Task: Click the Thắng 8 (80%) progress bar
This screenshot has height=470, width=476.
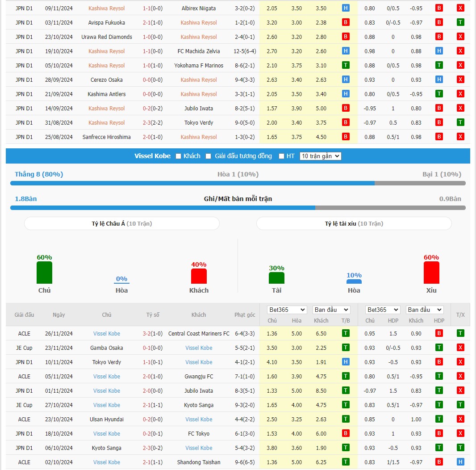Action: click(238, 183)
